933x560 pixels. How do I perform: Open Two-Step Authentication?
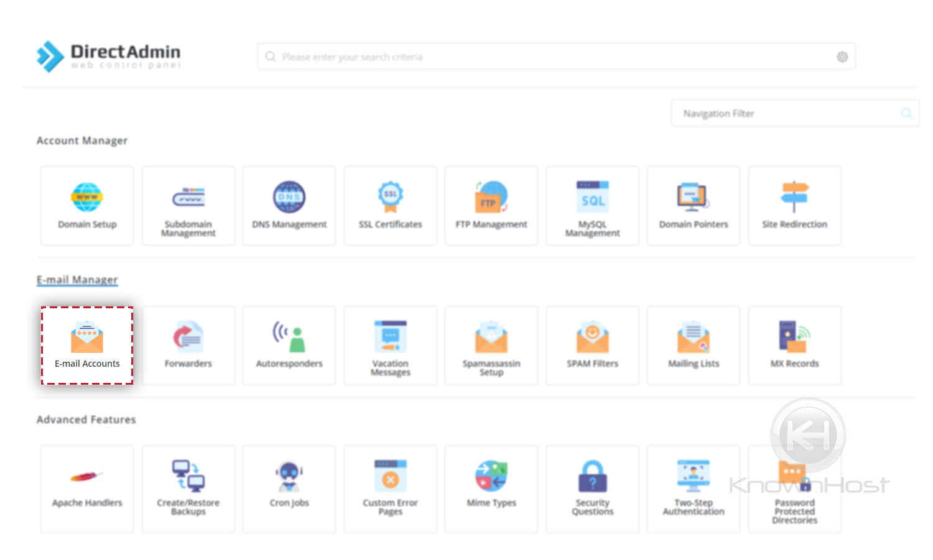(693, 488)
